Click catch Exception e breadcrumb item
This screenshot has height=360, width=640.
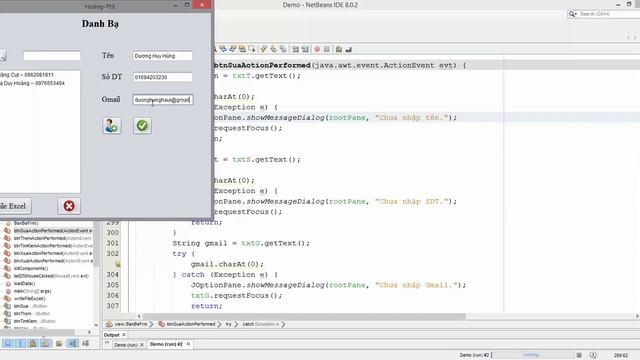point(260,324)
